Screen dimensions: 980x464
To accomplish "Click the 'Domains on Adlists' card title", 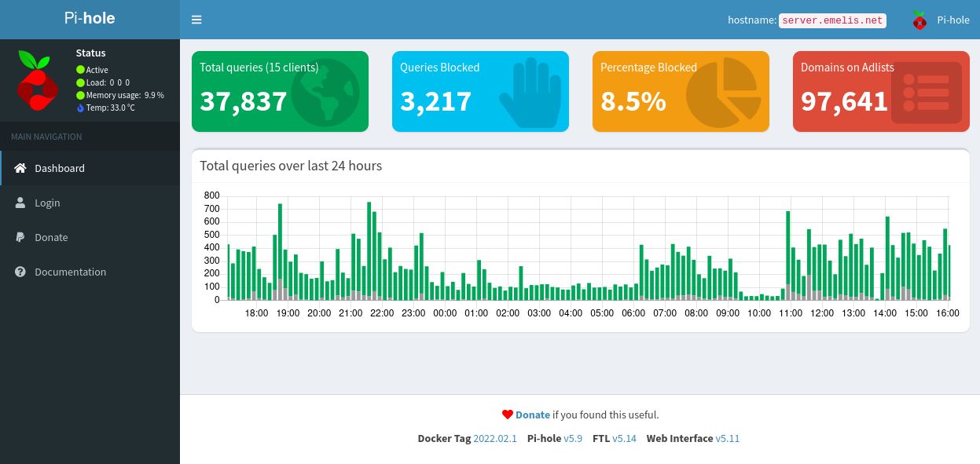I will pos(847,68).
